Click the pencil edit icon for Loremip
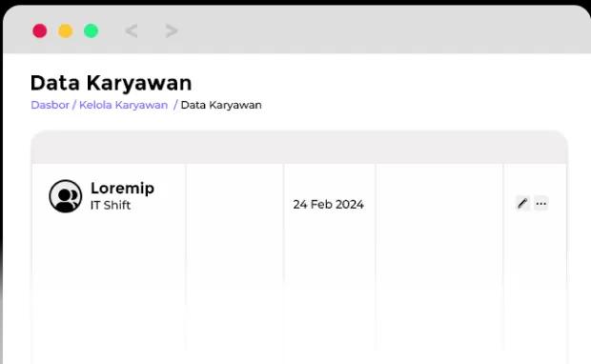 pyautogui.click(x=522, y=204)
